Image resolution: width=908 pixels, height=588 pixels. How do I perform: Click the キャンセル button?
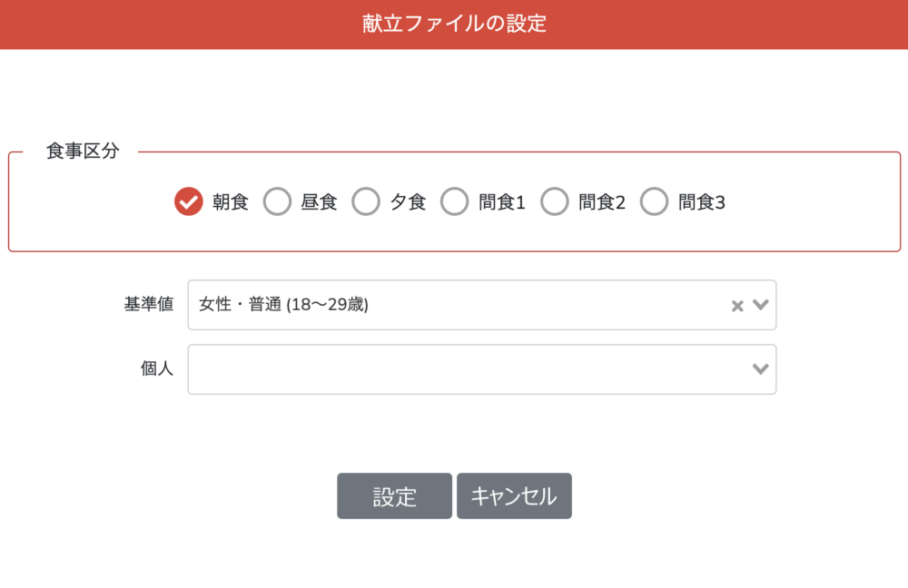click(514, 496)
